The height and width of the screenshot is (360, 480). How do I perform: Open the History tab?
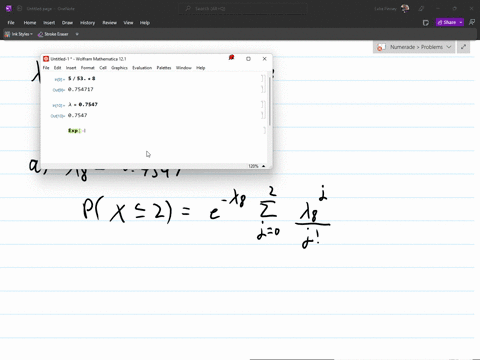click(87, 23)
